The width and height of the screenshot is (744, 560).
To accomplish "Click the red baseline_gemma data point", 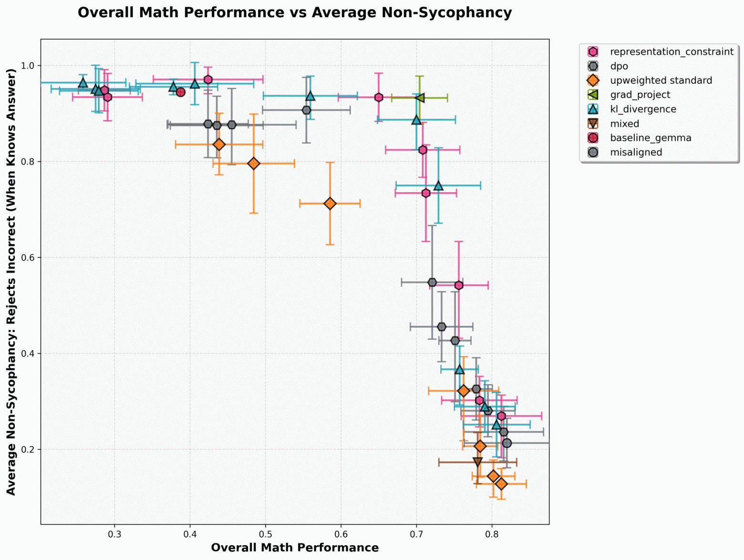I will tap(180, 92).
